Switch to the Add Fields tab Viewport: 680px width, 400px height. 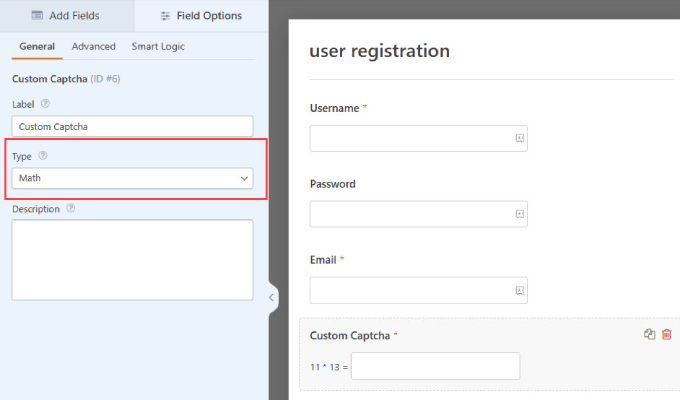pyautogui.click(x=66, y=16)
